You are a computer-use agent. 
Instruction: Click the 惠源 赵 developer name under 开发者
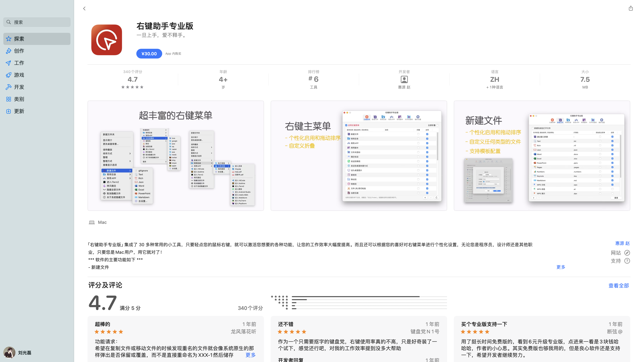coord(404,87)
